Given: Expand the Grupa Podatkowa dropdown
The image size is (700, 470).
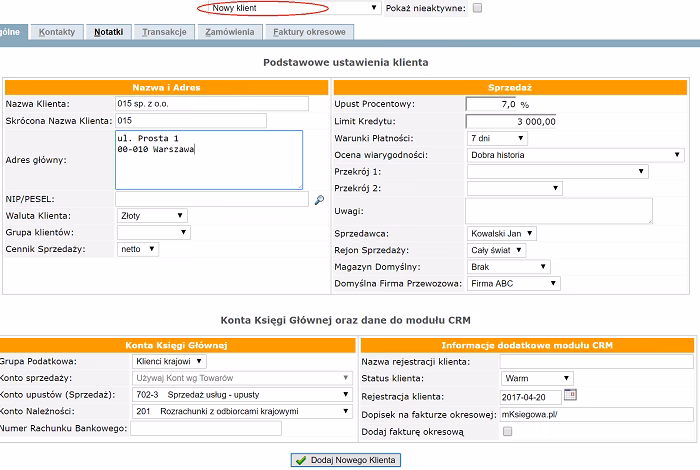Looking at the screenshot, I should (x=169, y=361).
